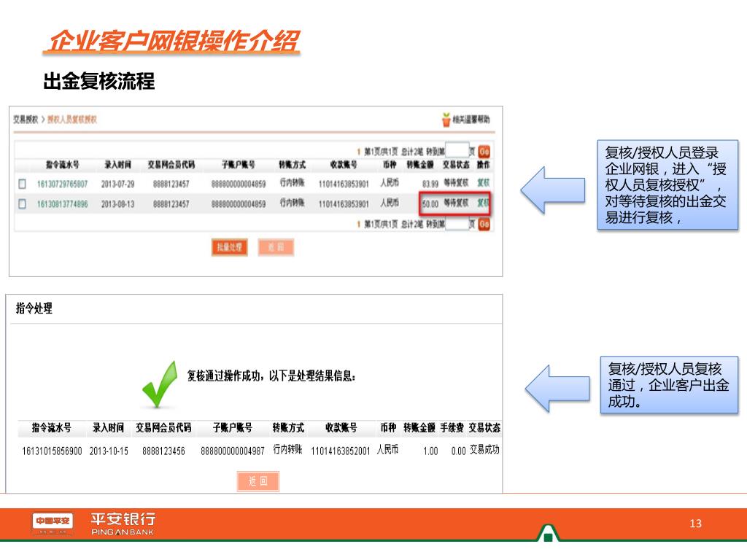Click the 录入时间 header in the top table
The image size is (747, 560).
tap(117, 165)
